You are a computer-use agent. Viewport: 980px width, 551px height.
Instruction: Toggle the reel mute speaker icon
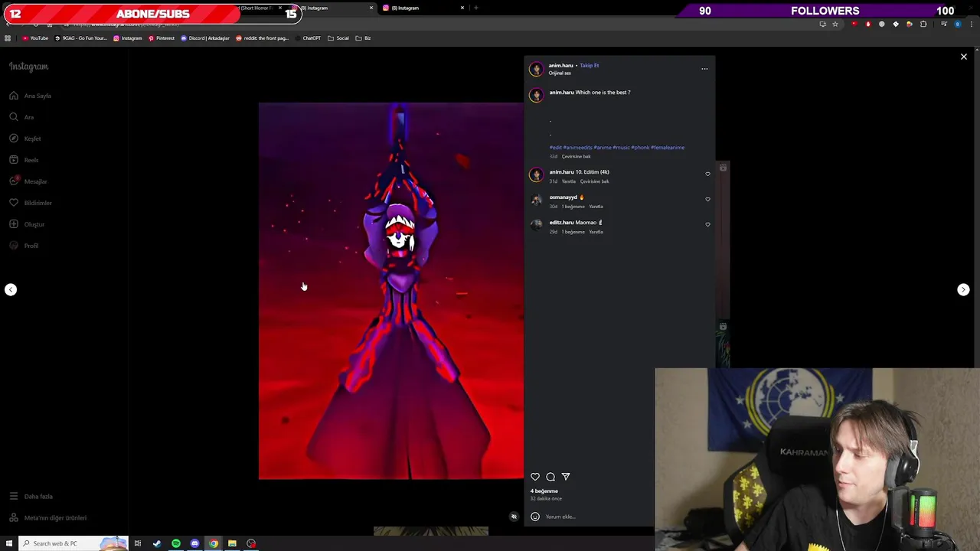514,517
